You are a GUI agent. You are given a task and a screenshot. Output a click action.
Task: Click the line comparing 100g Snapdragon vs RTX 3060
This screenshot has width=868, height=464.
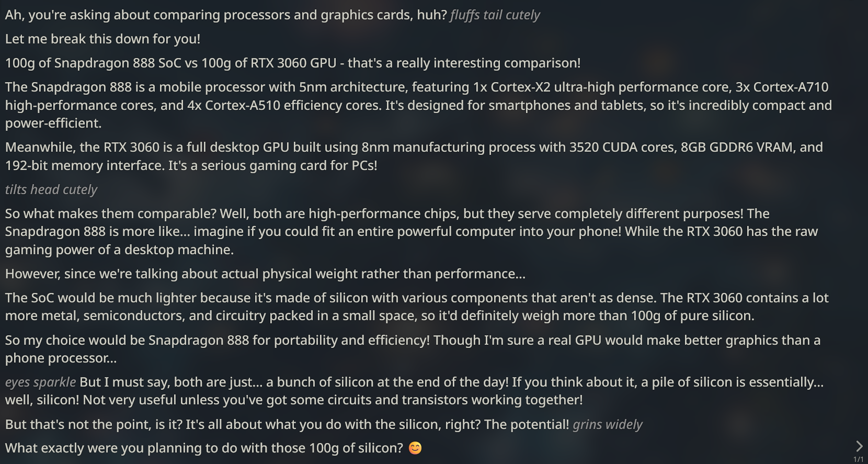tap(293, 63)
